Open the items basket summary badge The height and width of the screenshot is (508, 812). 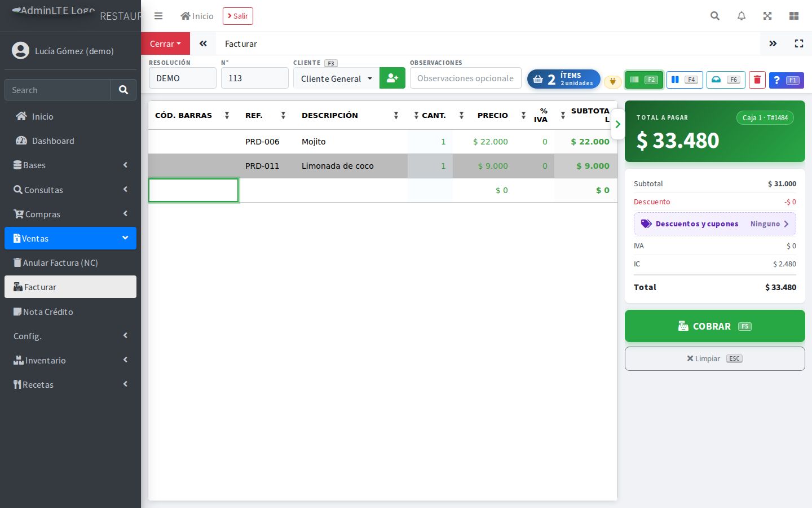click(563, 79)
